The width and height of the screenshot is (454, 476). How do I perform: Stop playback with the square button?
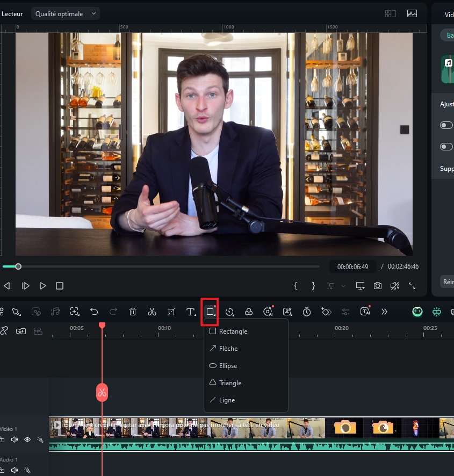pos(60,286)
